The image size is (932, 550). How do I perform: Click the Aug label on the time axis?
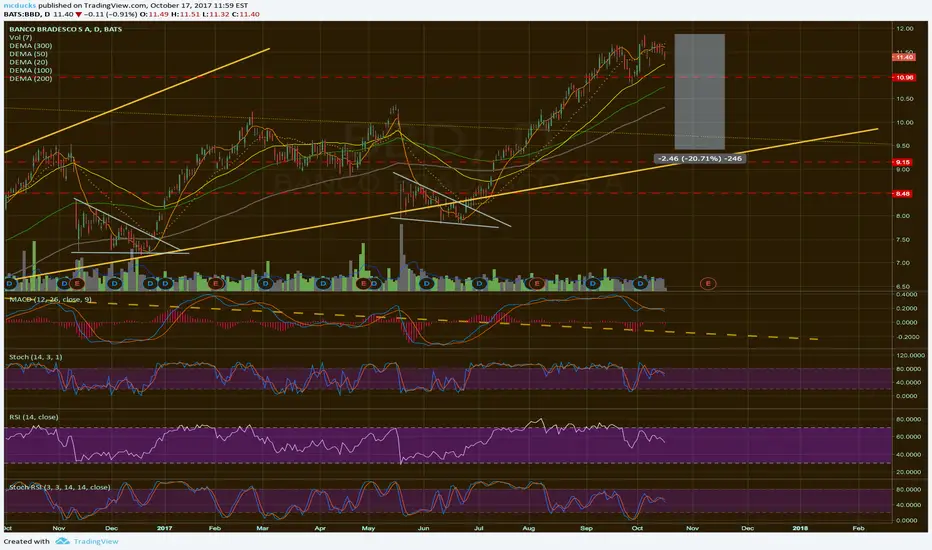click(x=528, y=528)
